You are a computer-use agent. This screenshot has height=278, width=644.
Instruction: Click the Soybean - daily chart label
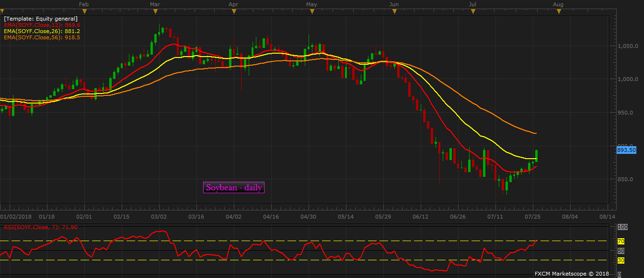pos(234,187)
